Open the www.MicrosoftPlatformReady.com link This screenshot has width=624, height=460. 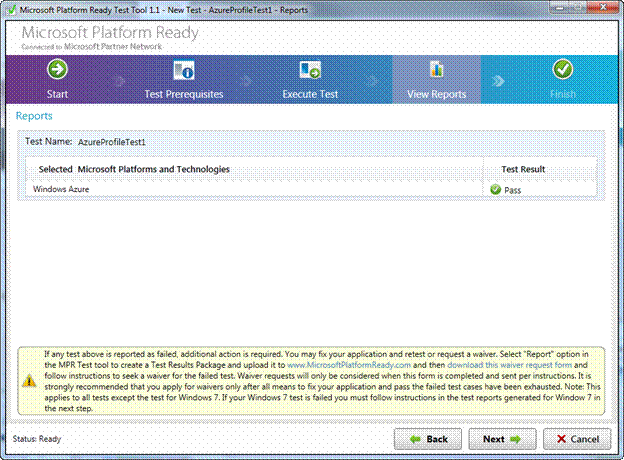349,365
